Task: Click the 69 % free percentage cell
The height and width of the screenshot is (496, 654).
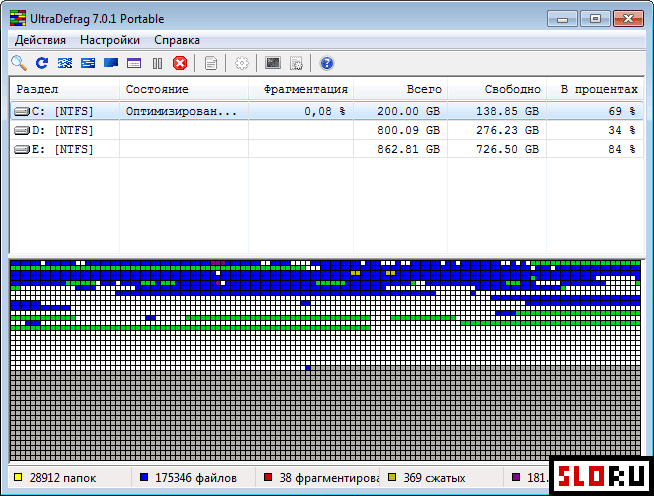Action: tap(622, 111)
